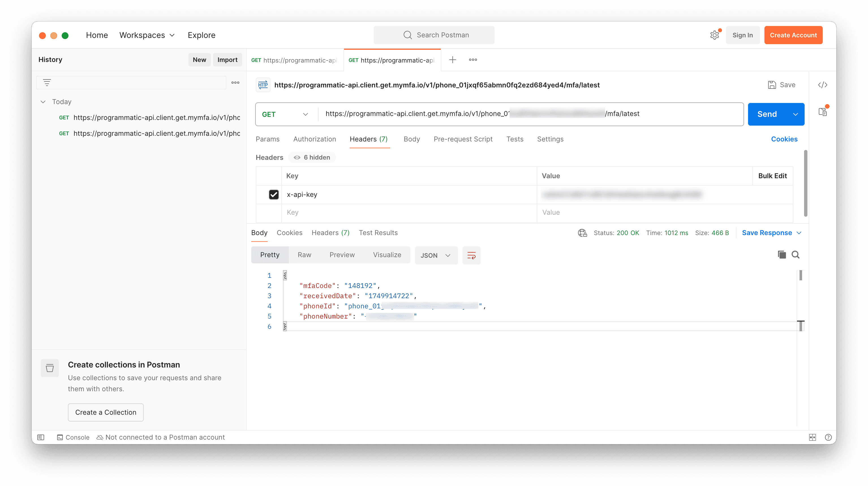
Task: Click the empty header Key field
Action: tap(409, 212)
